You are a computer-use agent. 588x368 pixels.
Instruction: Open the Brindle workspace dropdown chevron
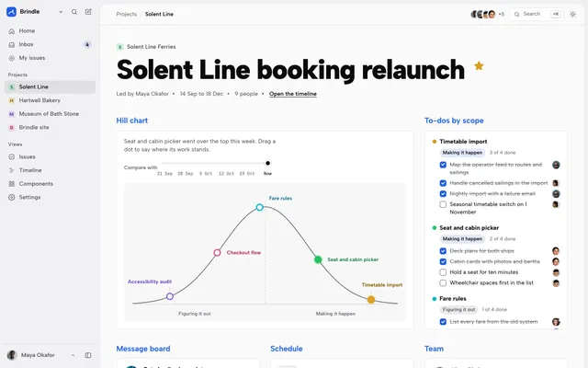point(61,12)
